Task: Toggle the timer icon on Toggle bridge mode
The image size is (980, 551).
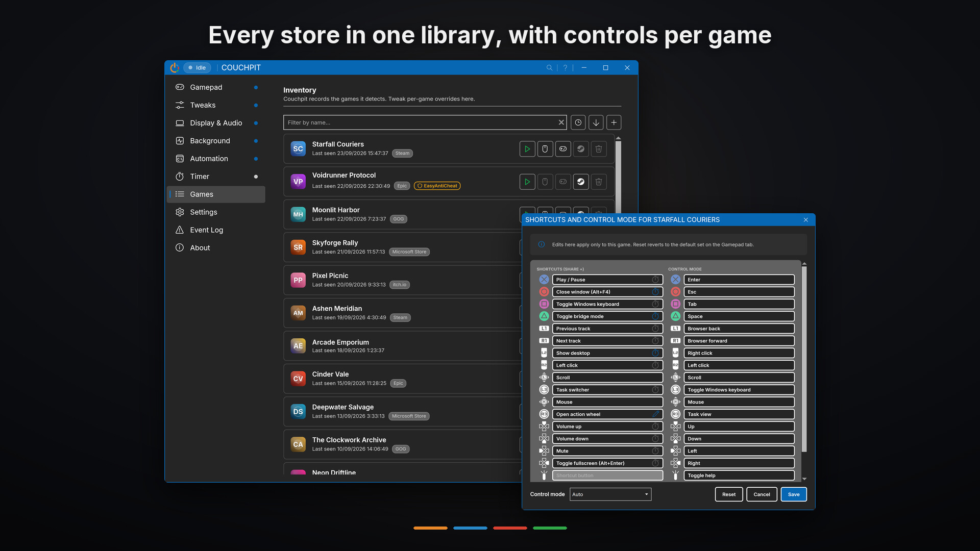Action: click(655, 316)
